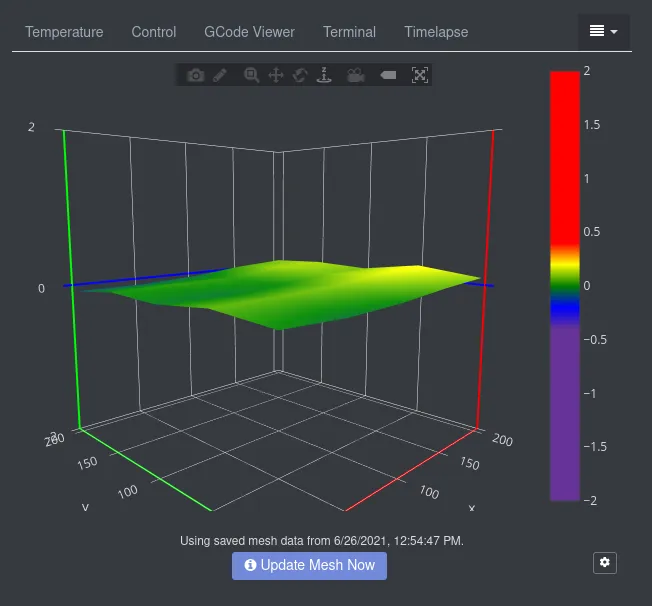This screenshot has height=606, width=652.
Task: Open the Temperature tab
Action: (64, 32)
